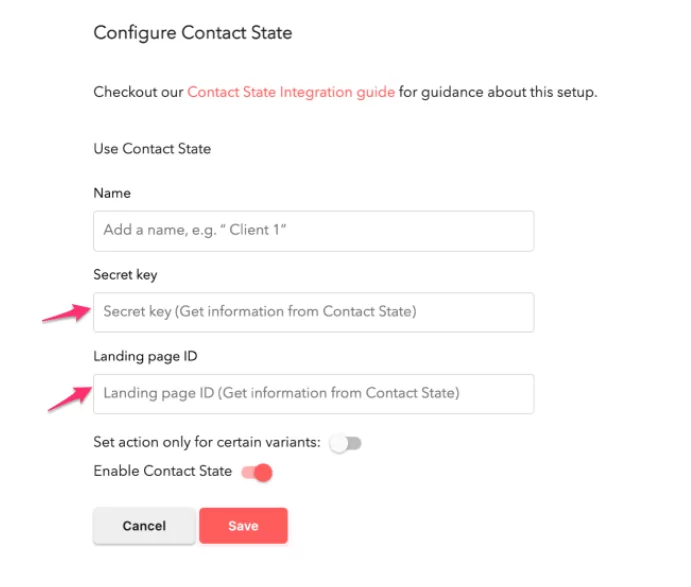Disable the Enable Contact State toggle

[257, 472]
